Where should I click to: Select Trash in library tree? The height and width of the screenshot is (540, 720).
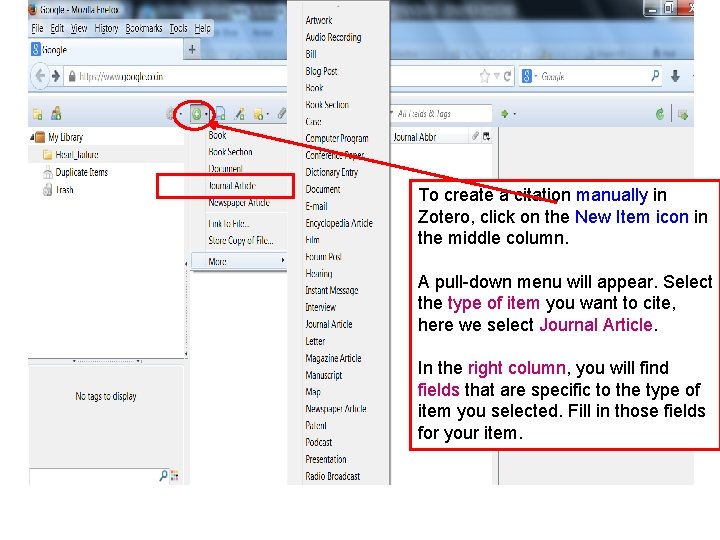pos(64,190)
